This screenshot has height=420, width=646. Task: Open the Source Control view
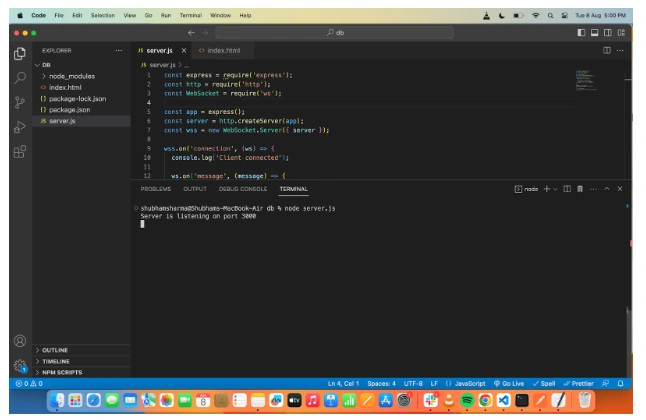pyautogui.click(x=20, y=102)
